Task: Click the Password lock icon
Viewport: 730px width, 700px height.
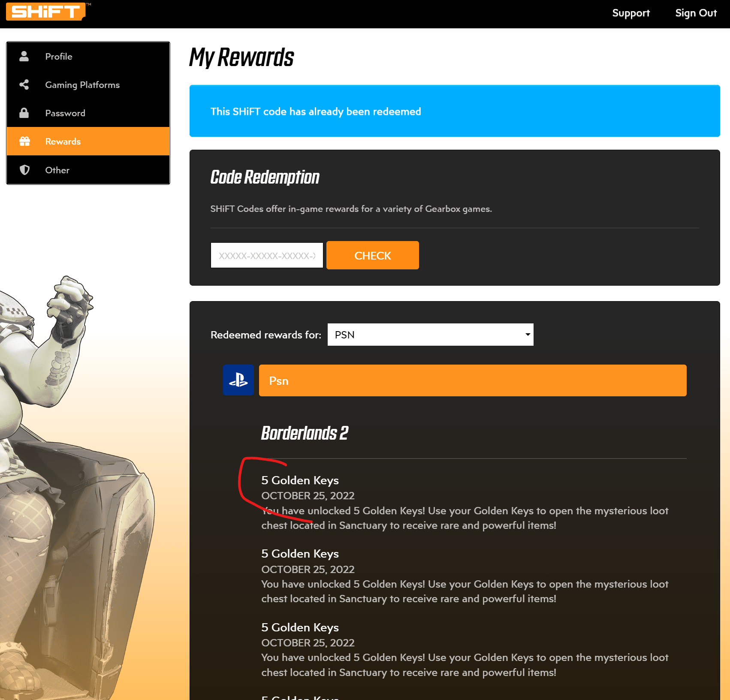Action: 24,113
